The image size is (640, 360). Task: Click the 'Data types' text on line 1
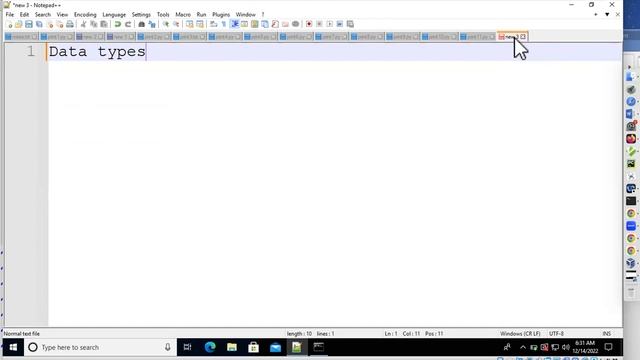(97, 52)
